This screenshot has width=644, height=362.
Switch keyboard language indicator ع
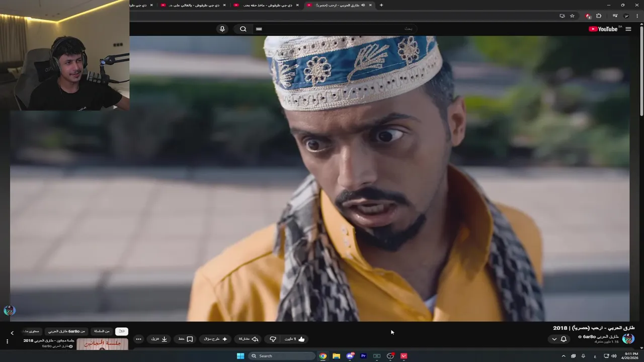click(x=595, y=356)
